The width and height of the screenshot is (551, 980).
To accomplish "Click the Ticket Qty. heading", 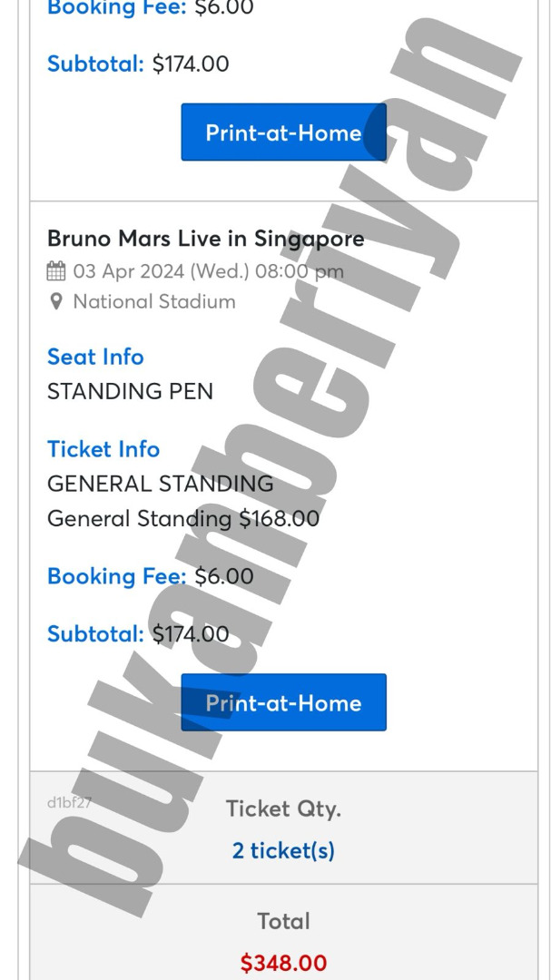I will pyautogui.click(x=283, y=808).
